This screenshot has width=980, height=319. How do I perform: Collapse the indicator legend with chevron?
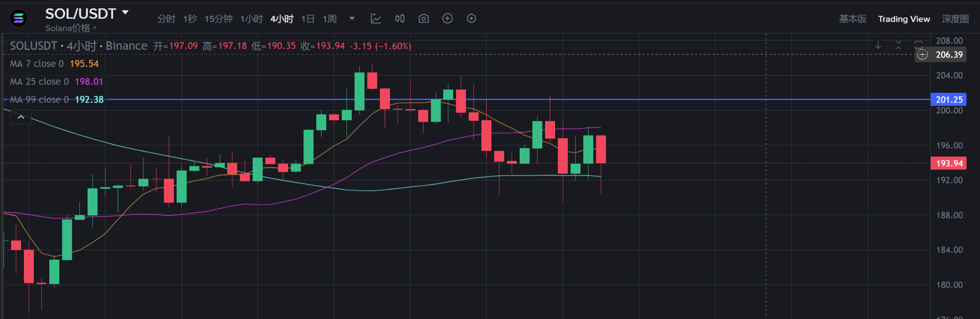click(x=21, y=117)
